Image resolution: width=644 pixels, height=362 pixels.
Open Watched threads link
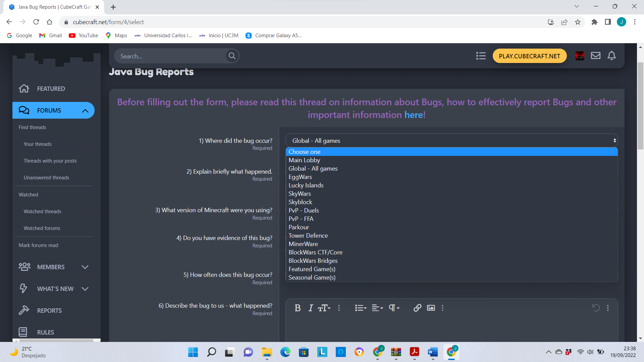[x=42, y=212]
